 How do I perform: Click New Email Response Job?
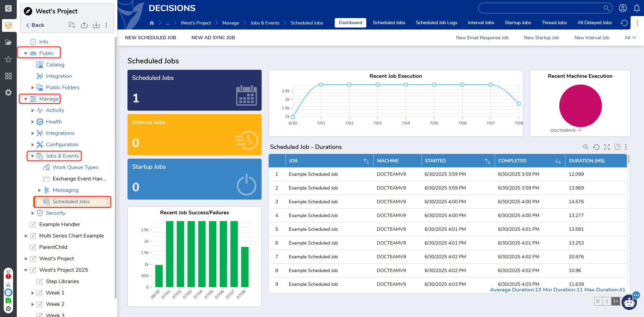point(482,38)
